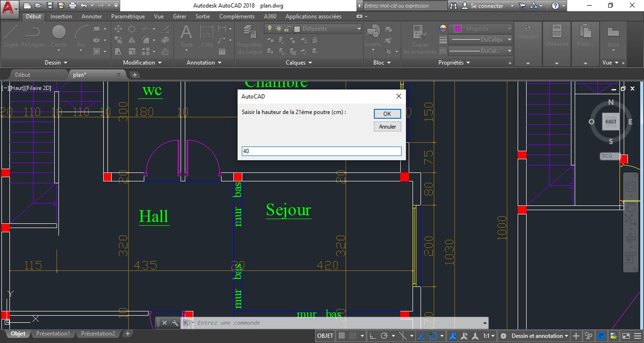Click the HAUT face of the ViewCube
This screenshot has width=644, height=343.
pos(611,122)
